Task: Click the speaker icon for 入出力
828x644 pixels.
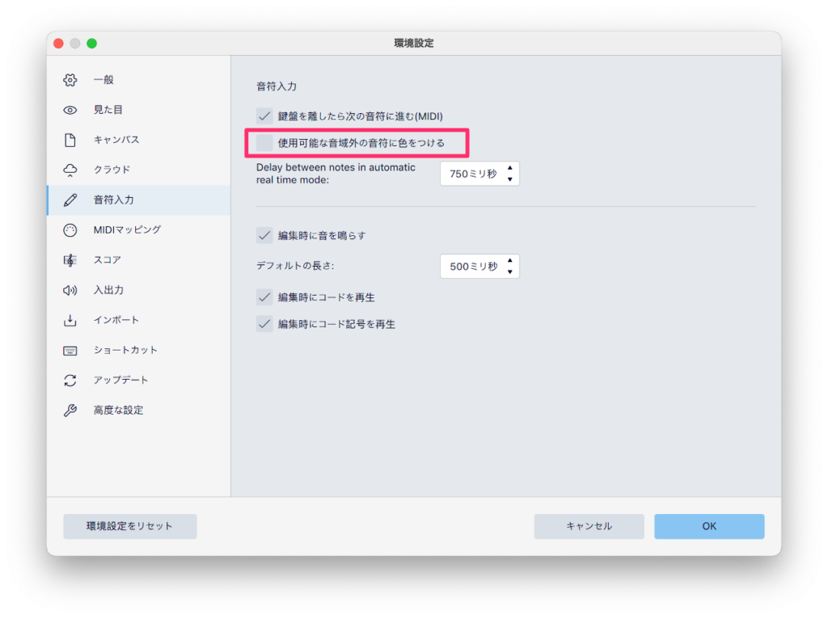Action: [x=70, y=290]
